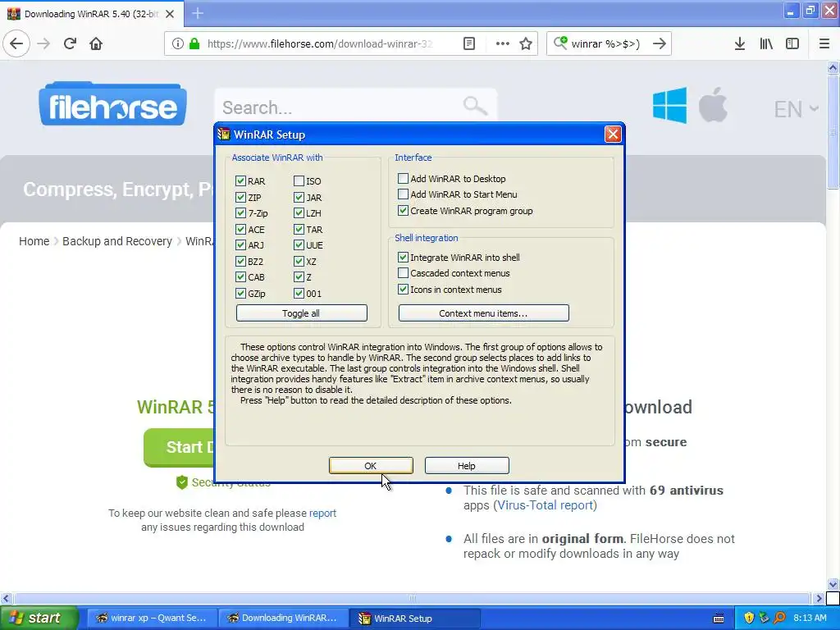Viewport: 840px width, 630px height.
Task: Open page actions three-dot menu
Action: click(503, 43)
